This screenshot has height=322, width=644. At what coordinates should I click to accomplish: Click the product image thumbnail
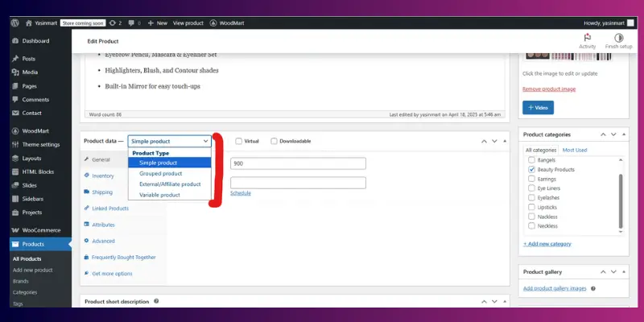(x=568, y=56)
